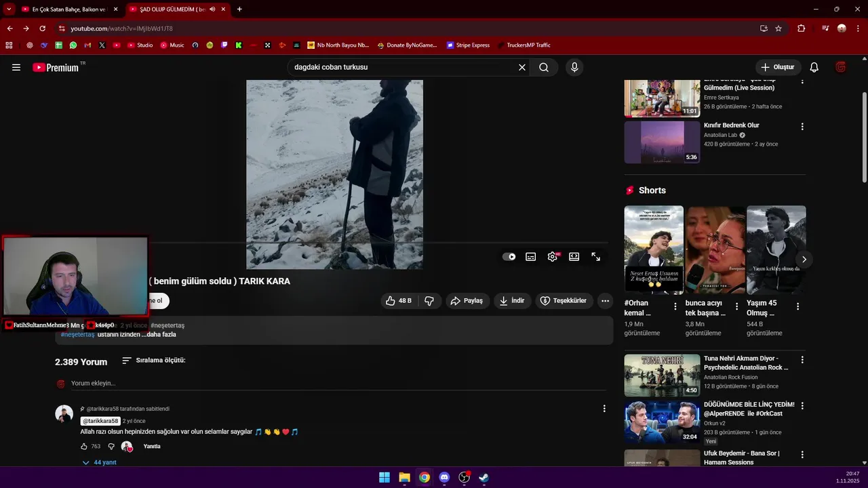Open more actions menu beside Teşekkürler

click(x=606, y=301)
